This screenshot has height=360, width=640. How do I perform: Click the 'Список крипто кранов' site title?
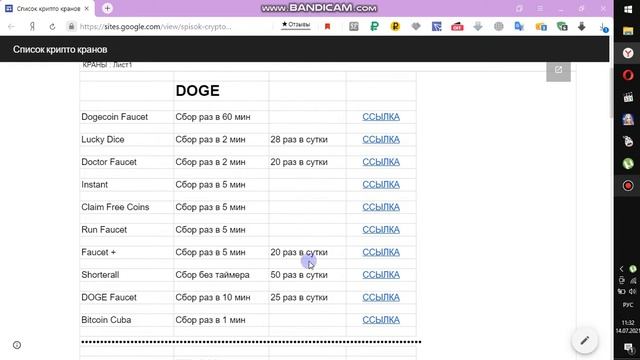(x=60, y=49)
